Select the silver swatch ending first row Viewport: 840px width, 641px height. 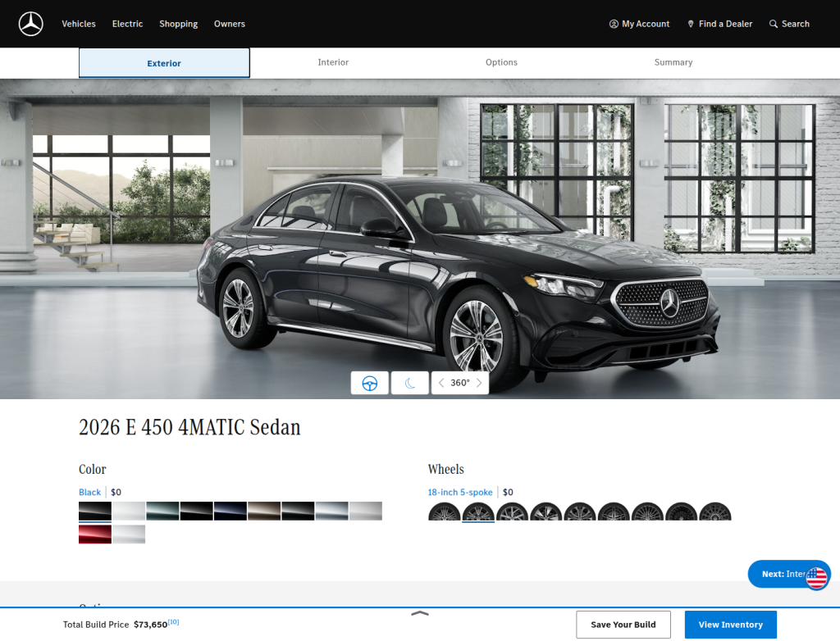point(365,511)
